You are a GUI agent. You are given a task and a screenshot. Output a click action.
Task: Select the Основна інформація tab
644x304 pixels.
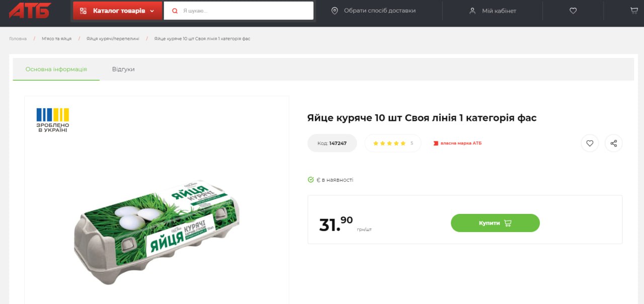[56, 69]
